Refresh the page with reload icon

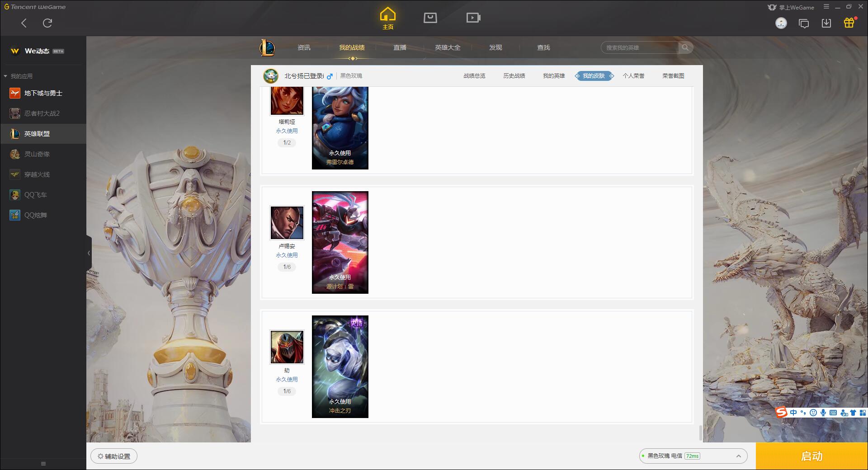(47, 23)
